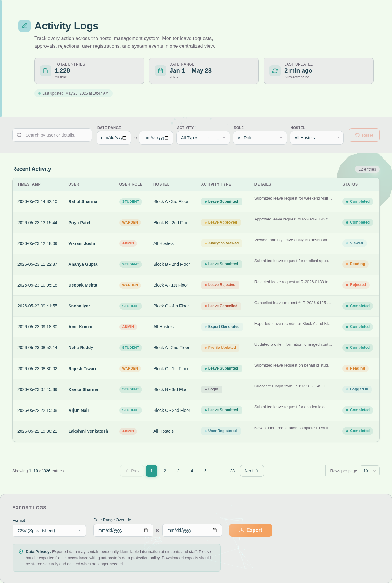This screenshot has height=583, width=392.
Task: Go to page 2
Action: click(165, 471)
